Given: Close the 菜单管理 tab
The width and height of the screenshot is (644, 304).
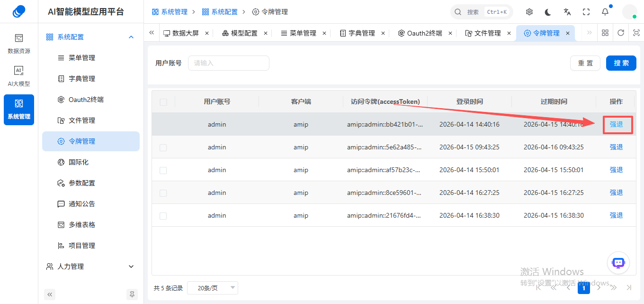Looking at the screenshot, I should pyautogui.click(x=324, y=33).
